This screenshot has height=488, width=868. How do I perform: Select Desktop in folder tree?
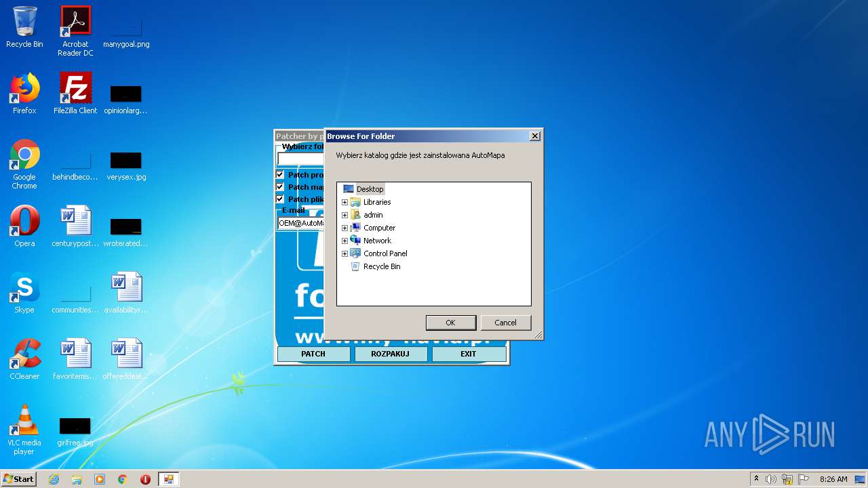pyautogui.click(x=370, y=189)
